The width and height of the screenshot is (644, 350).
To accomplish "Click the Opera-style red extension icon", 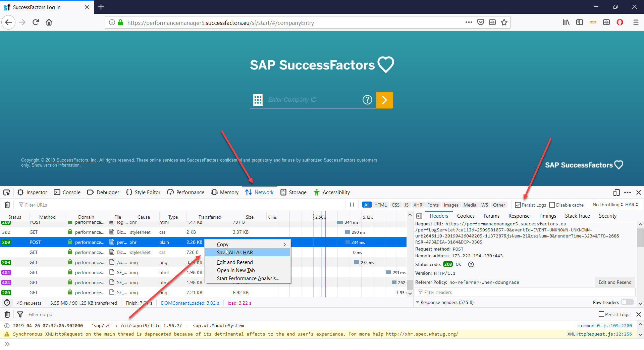I will coord(620,23).
